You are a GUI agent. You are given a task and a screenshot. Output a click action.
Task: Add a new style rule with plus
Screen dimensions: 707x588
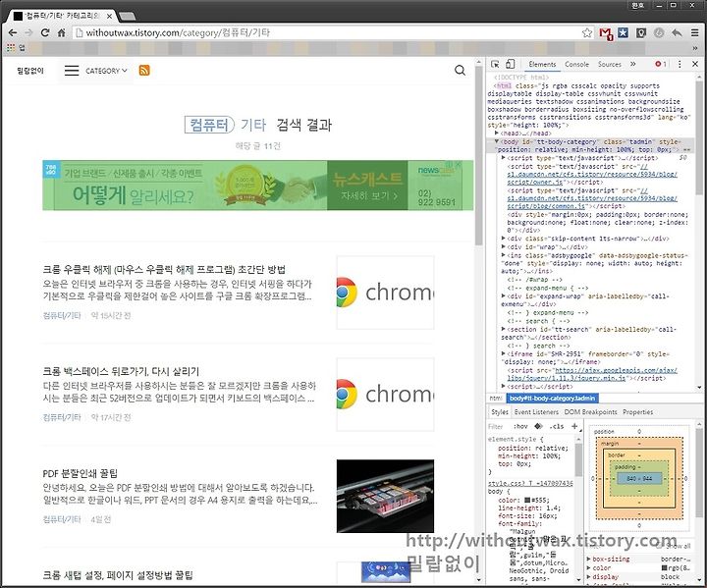pyautogui.click(x=574, y=426)
